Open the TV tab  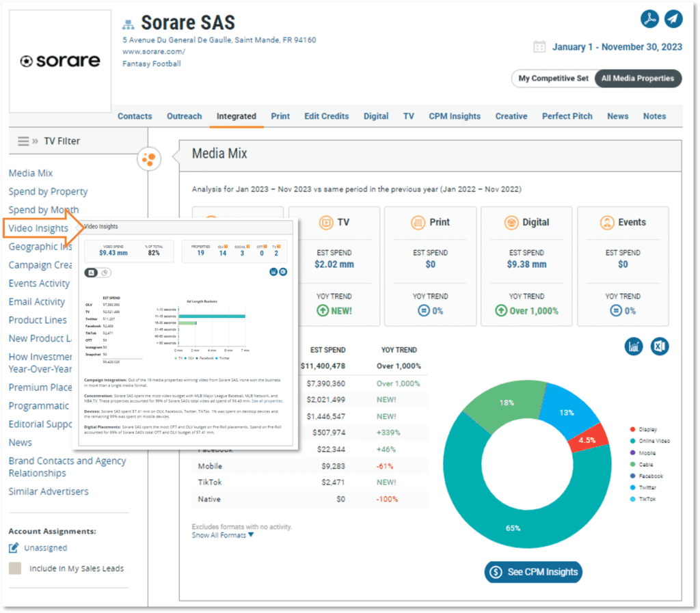click(x=409, y=116)
